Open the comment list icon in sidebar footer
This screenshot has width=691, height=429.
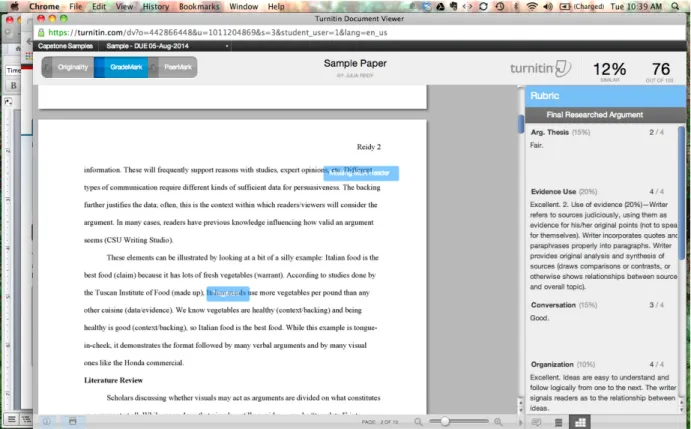coord(558,422)
